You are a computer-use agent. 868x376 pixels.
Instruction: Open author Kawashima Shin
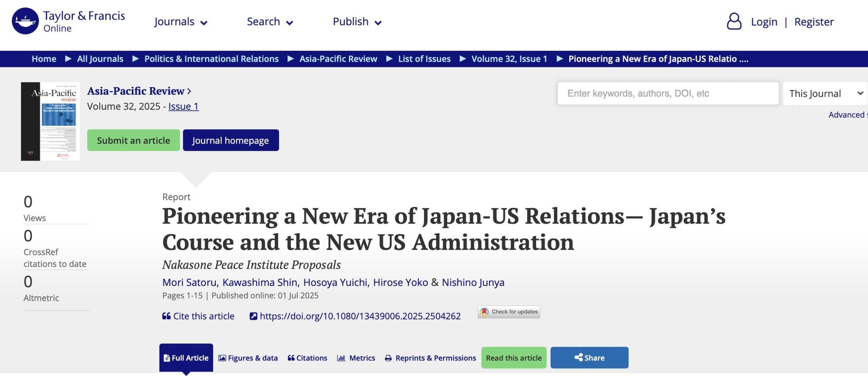(x=260, y=283)
